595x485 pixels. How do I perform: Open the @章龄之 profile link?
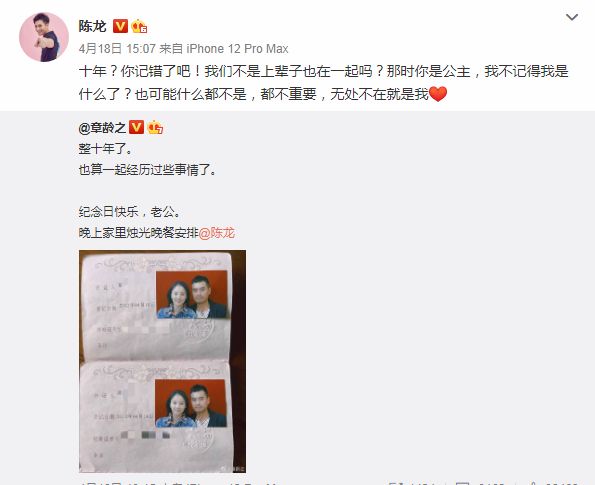coord(102,128)
